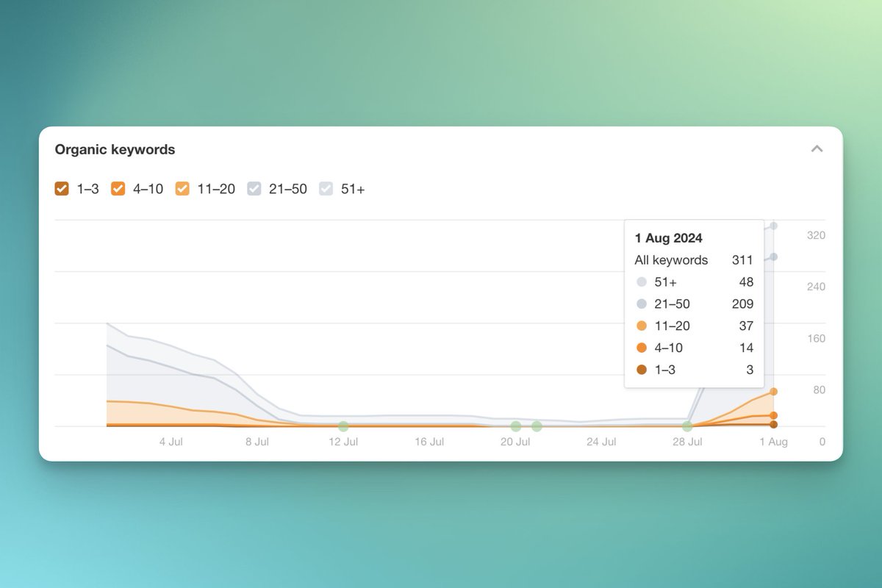
Task: Click the green marker at 20 Jul
Action: [x=516, y=426]
